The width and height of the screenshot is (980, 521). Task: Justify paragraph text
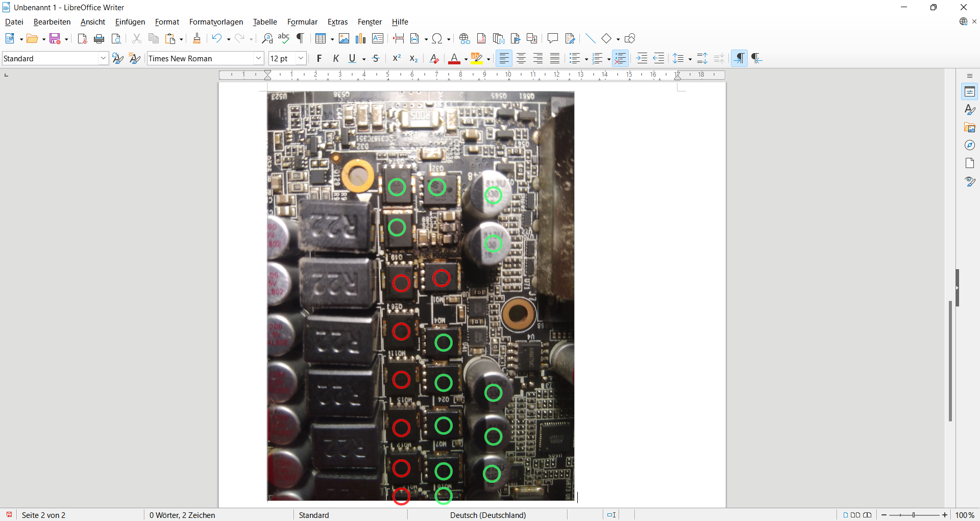[x=555, y=58]
